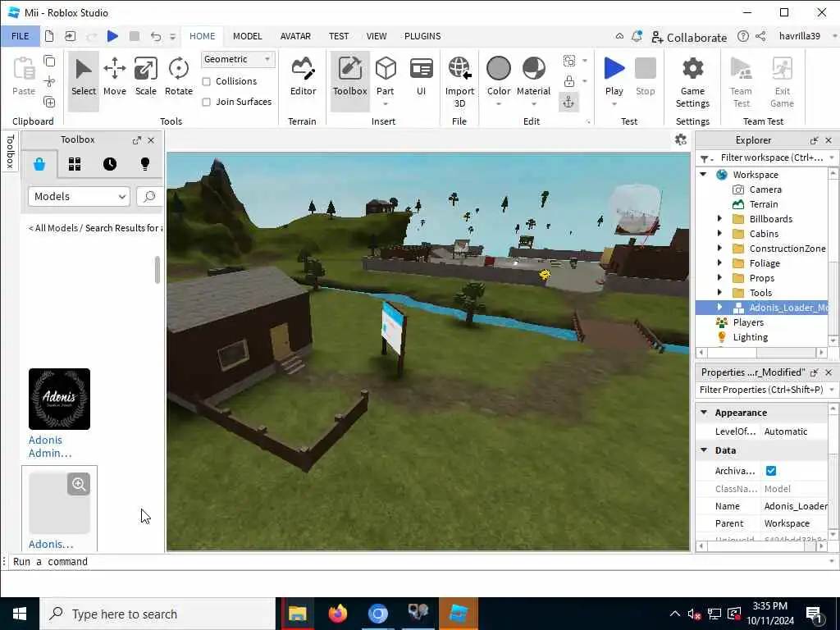Screen dimensions: 840x630
Task: Open the notifications bell
Action: click(x=637, y=36)
